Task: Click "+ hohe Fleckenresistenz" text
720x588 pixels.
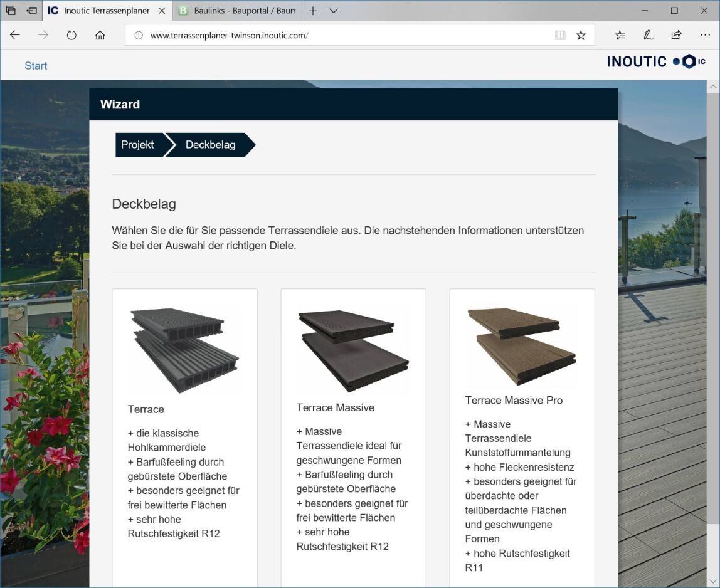Action: (x=519, y=467)
